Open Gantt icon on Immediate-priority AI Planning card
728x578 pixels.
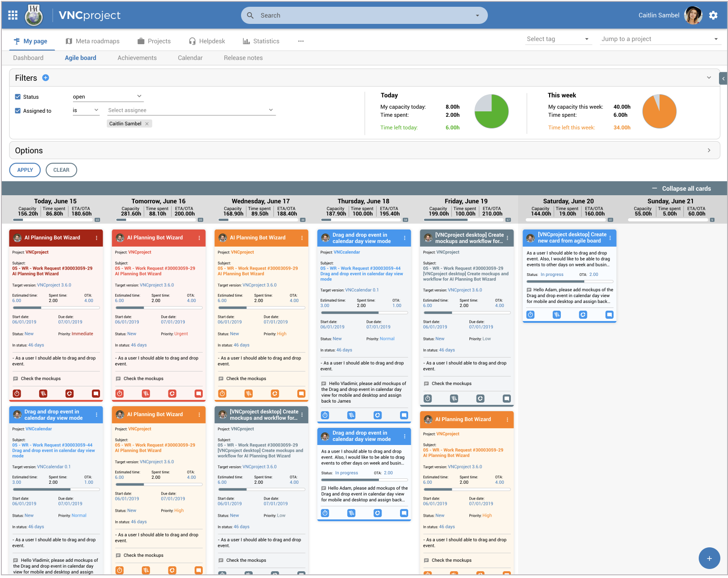(43, 394)
